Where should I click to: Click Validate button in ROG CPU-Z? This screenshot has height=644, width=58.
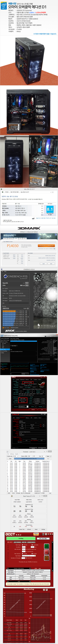click(x=33, y=409)
